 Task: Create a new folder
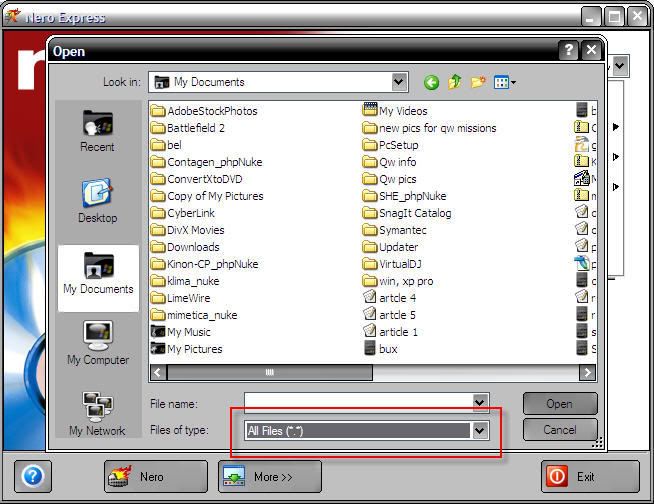[x=478, y=82]
